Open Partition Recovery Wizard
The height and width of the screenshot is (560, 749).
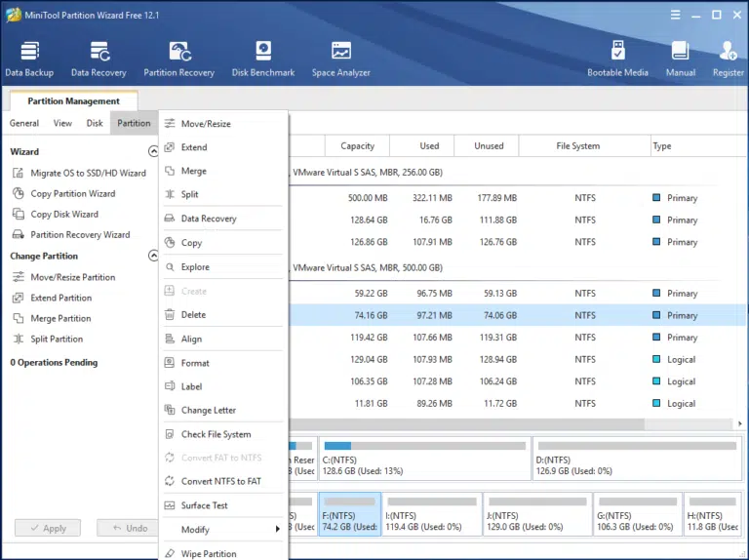(71, 234)
